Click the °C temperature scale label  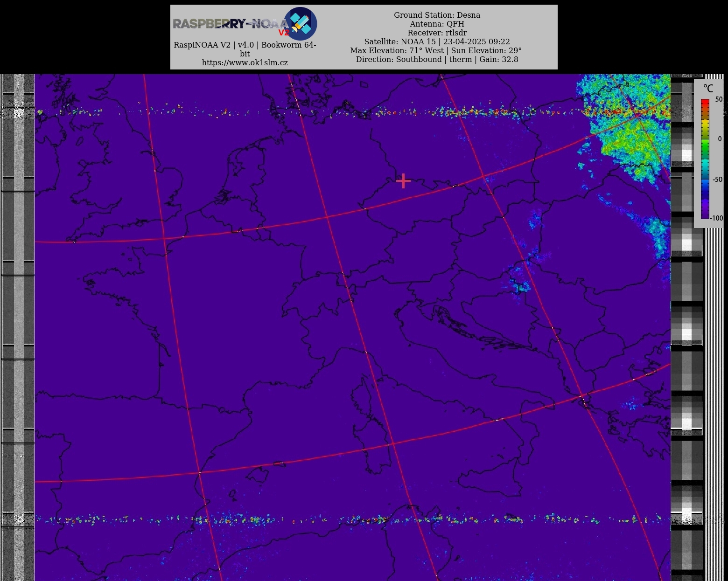click(x=708, y=89)
